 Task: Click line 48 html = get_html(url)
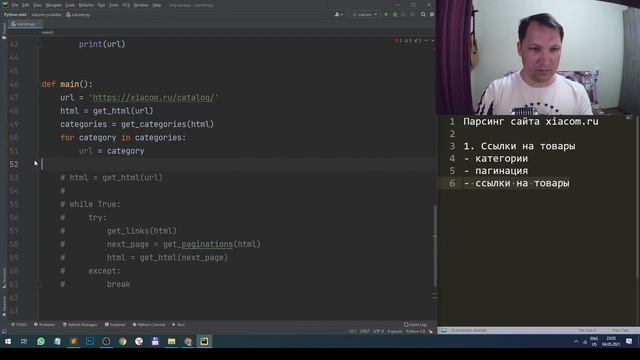pyautogui.click(x=107, y=111)
